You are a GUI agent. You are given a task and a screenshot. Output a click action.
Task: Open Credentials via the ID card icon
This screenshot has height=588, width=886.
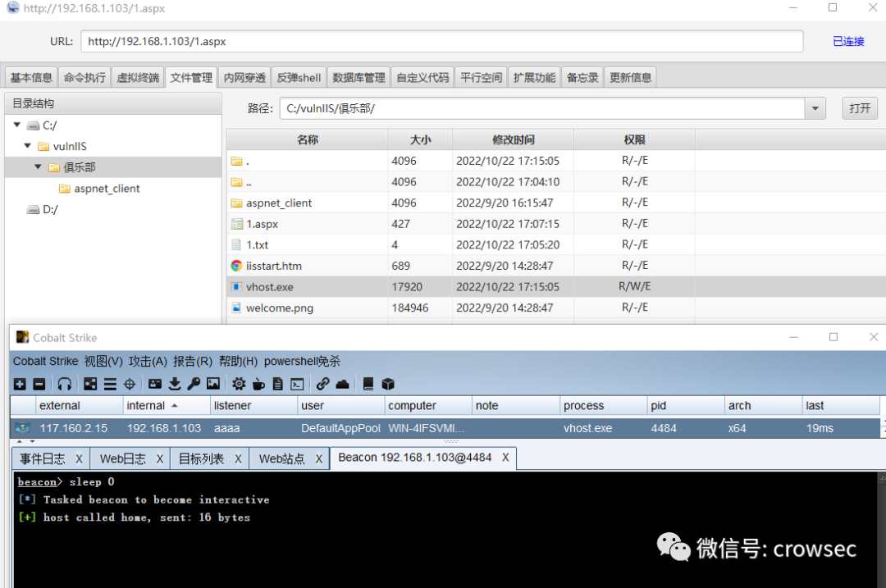(x=155, y=384)
